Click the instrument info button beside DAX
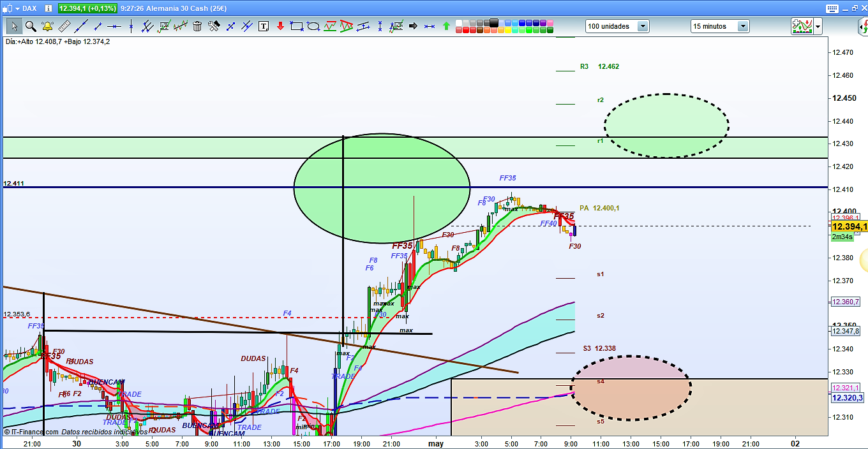This screenshot has height=449, width=868. tap(47, 8)
